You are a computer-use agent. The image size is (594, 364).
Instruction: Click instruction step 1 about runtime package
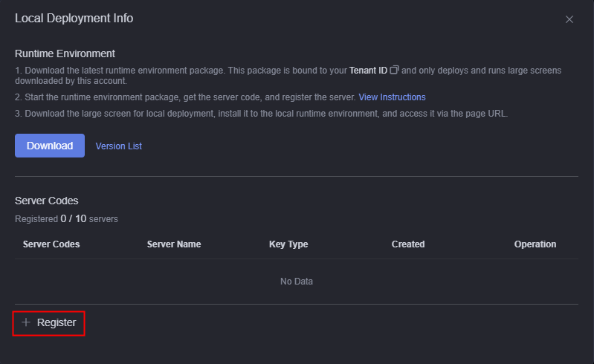pyautogui.click(x=288, y=75)
